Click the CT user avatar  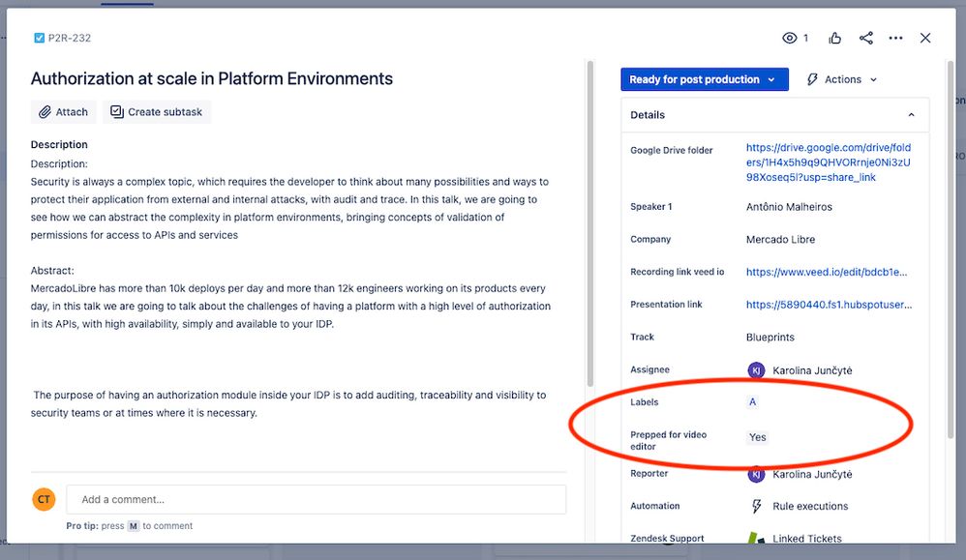44,500
